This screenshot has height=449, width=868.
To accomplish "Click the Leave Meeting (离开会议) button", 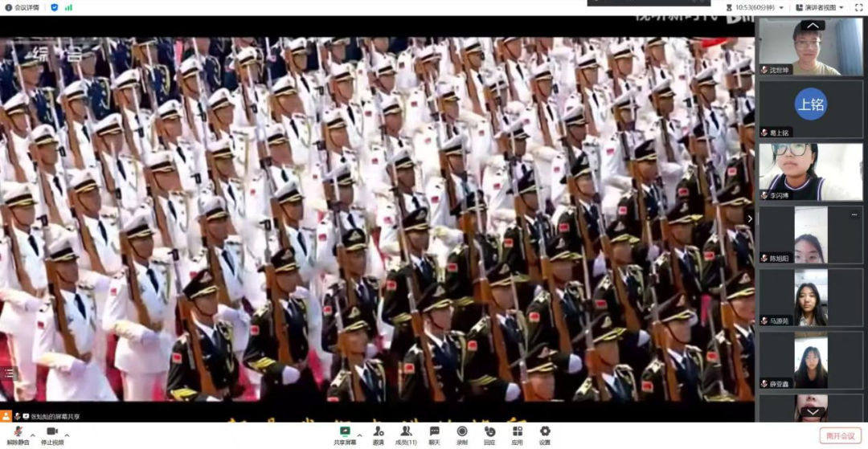I will [840, 435].
